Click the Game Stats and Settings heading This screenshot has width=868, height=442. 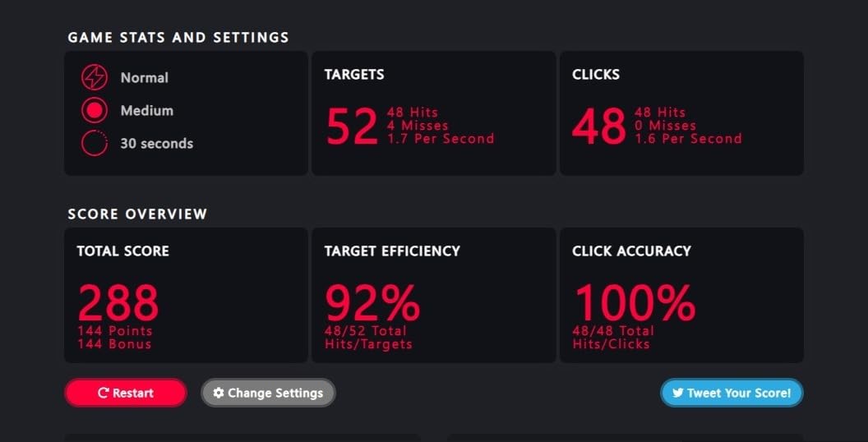[x=178, y=38]
